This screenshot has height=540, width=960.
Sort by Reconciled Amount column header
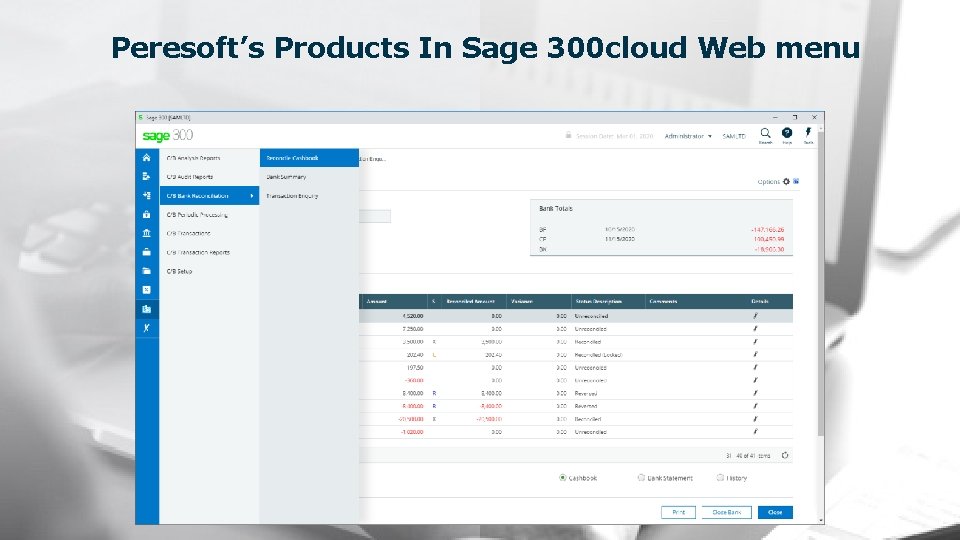click(473, 301)
